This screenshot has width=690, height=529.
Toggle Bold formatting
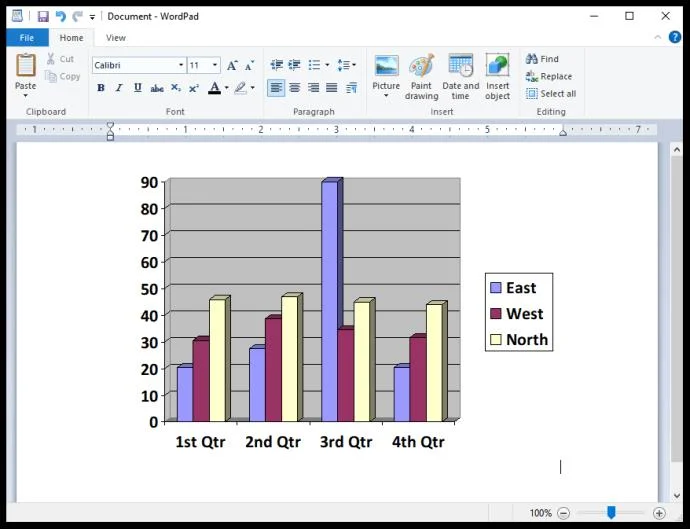(101, 88)
